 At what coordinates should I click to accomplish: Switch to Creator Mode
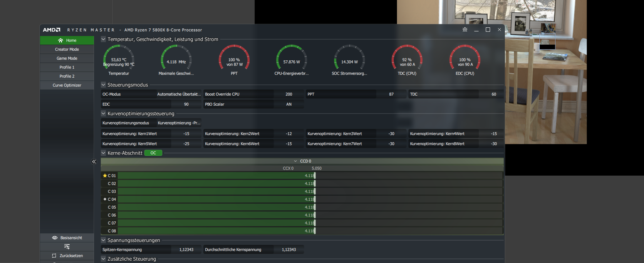point(67,49)
